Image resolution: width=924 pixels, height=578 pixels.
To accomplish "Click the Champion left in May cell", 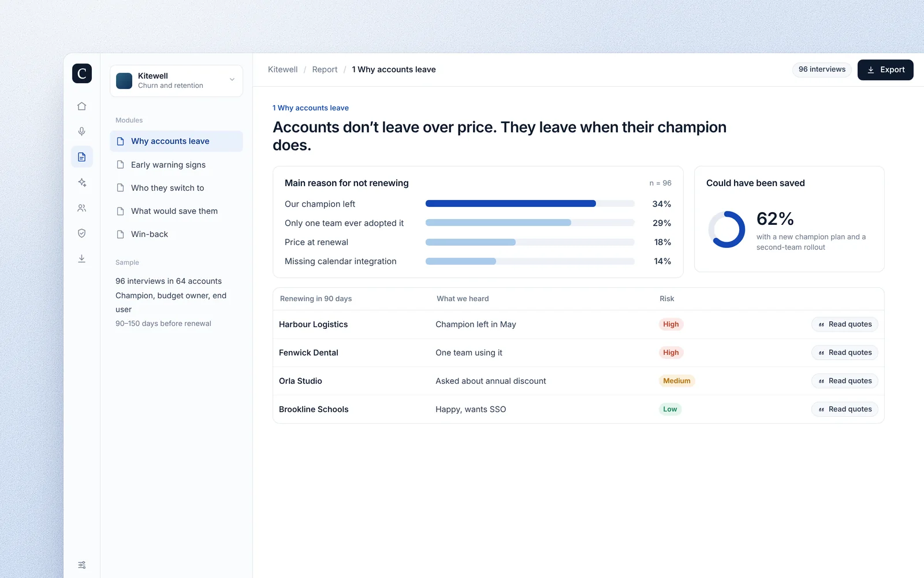I will pyautogui.click(x=476, y=324).
